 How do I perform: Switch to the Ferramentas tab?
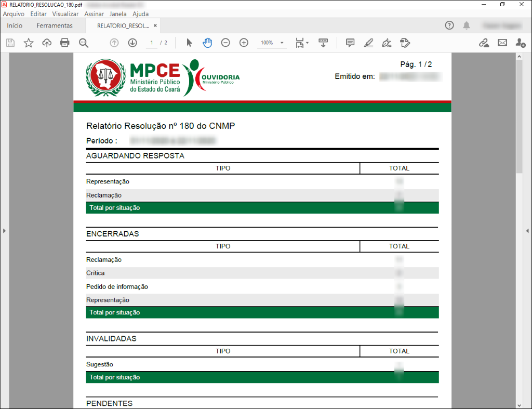click(x=55, y=26)
